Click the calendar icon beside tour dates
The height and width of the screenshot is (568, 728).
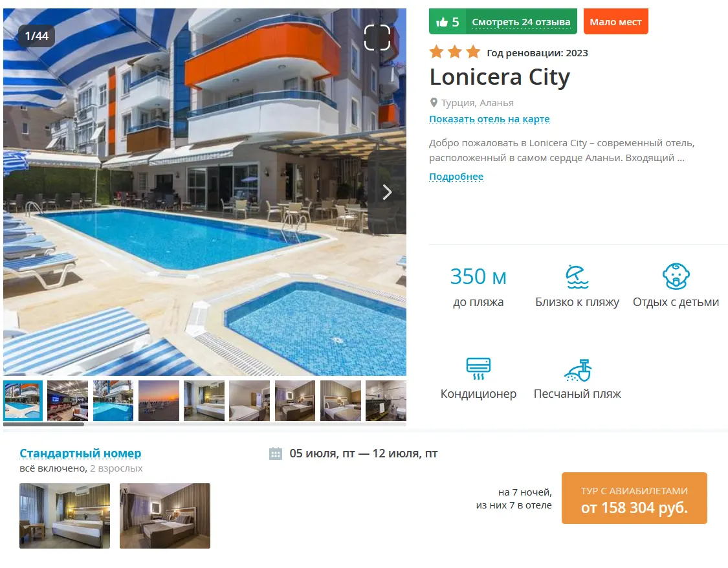[x=275, y=453]
